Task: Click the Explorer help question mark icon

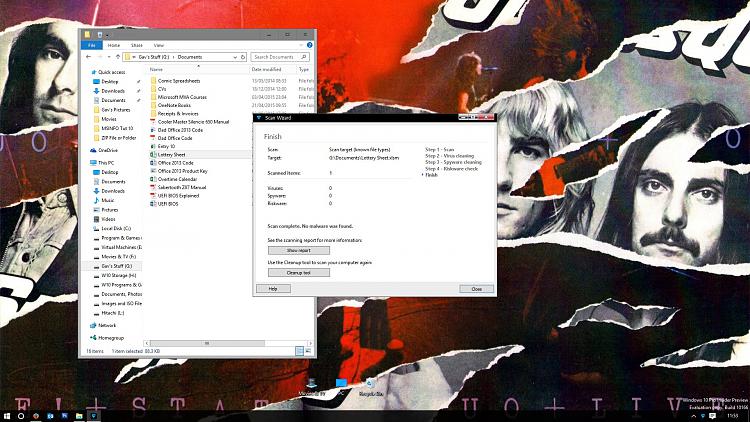Action: point(309,45)
